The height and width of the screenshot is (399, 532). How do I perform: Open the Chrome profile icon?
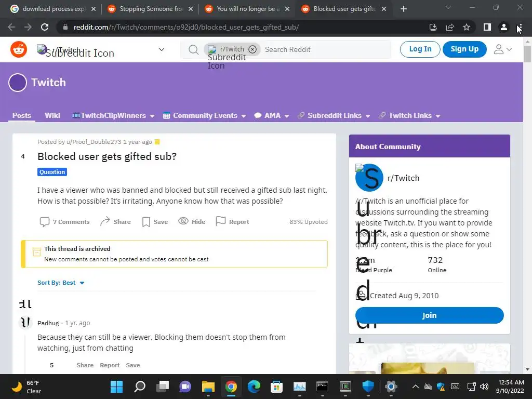[504, 27]
